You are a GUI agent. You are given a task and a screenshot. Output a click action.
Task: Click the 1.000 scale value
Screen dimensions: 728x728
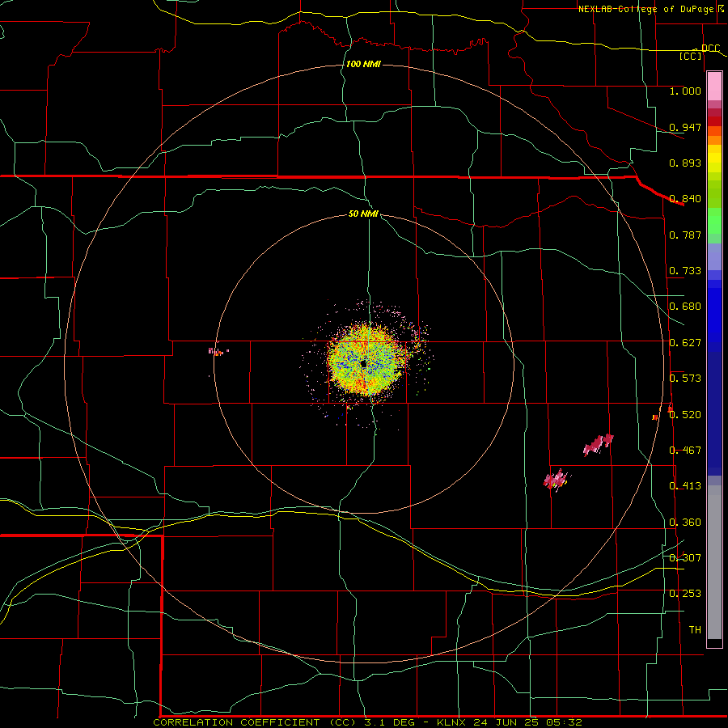click(x=685, y=91)
